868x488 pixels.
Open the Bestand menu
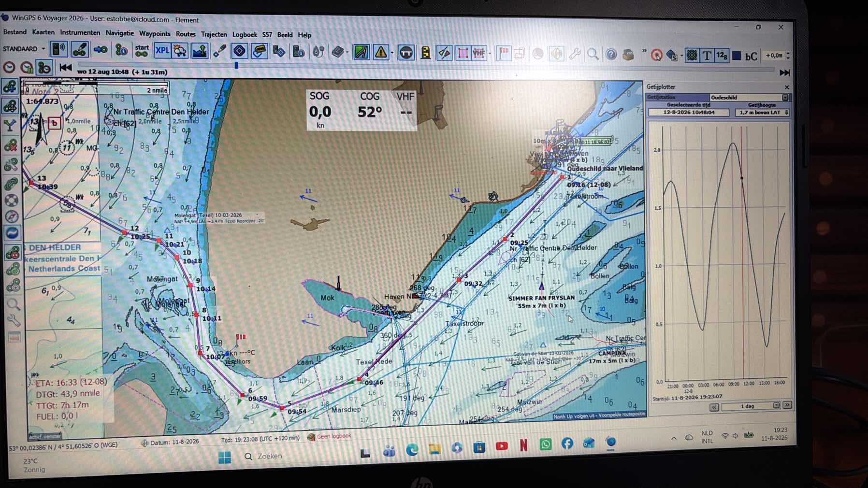15,32
